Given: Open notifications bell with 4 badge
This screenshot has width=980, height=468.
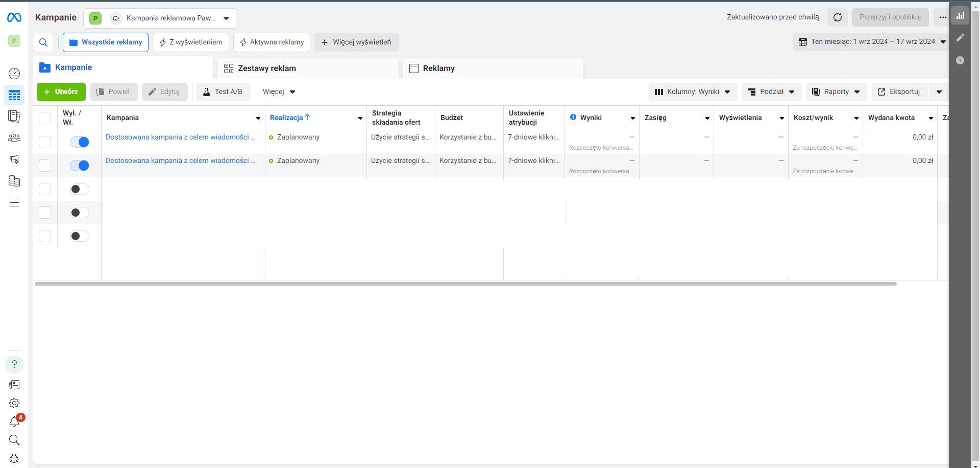Looking at the screenshot, I should pos(15,421).
